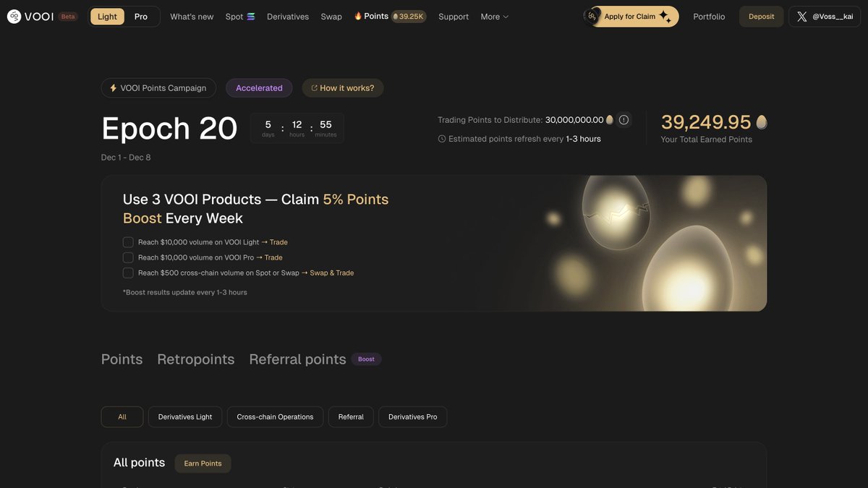The height and width of the screenshot is (488, 868).
Task: Click the Beta label next to VOOI
Action: 68,17
